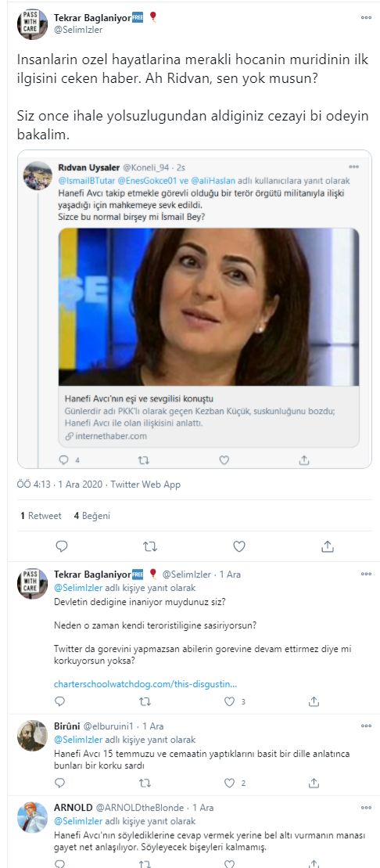Open ARNOLD's profile avatar
Image resolution: width=380 pixels, height=868 pixels.
[33, 816]
